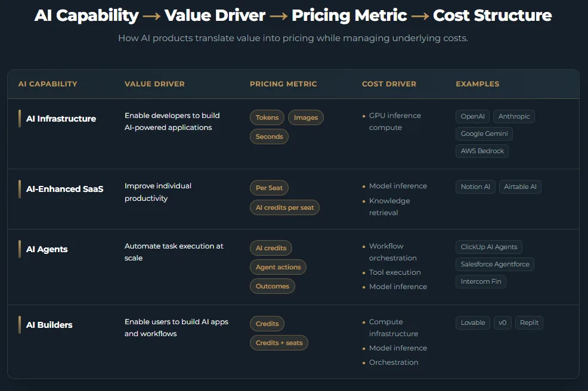The height and width of the screenshot is (391, 588).
Task: Click the Google Gemini example tag
Action: tap(484, 134)
